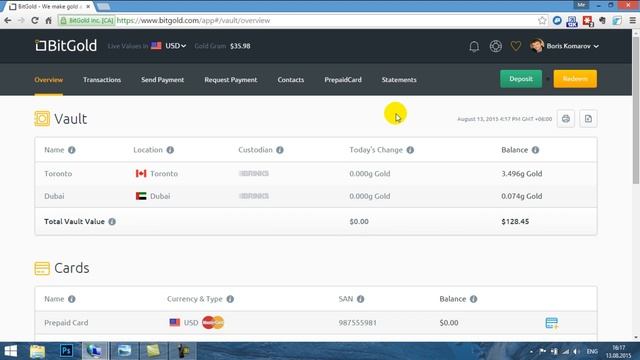This screenshot has height=360, width=640.
Task: Click the info icon next to Today's Change
Action: click(x=410, y=150)
